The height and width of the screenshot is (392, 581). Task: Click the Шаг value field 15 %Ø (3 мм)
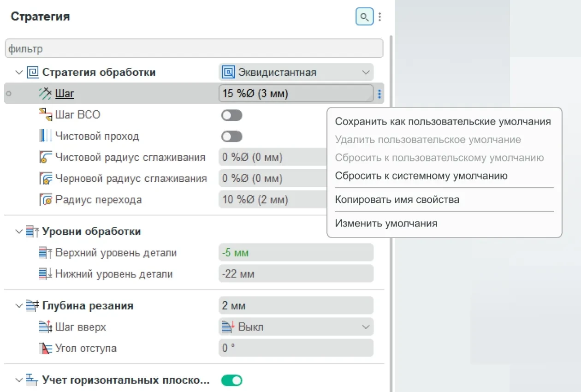click(296, 94)
